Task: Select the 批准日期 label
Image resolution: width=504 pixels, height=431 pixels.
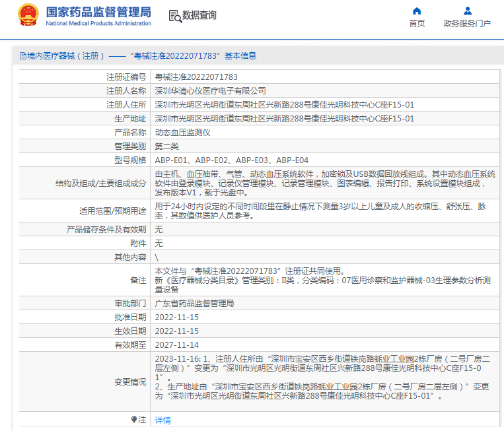Action: pos(130,317)
